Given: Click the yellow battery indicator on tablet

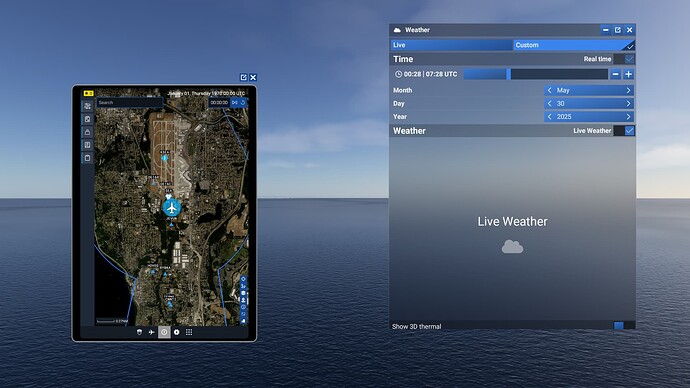Looking at the screenshot, I should pos(88,93).
